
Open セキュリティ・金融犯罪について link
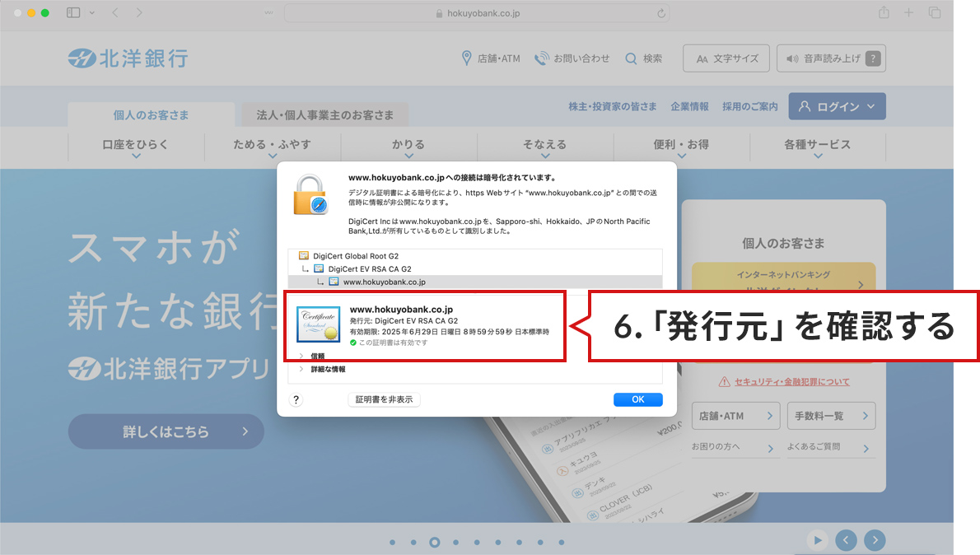791,381
